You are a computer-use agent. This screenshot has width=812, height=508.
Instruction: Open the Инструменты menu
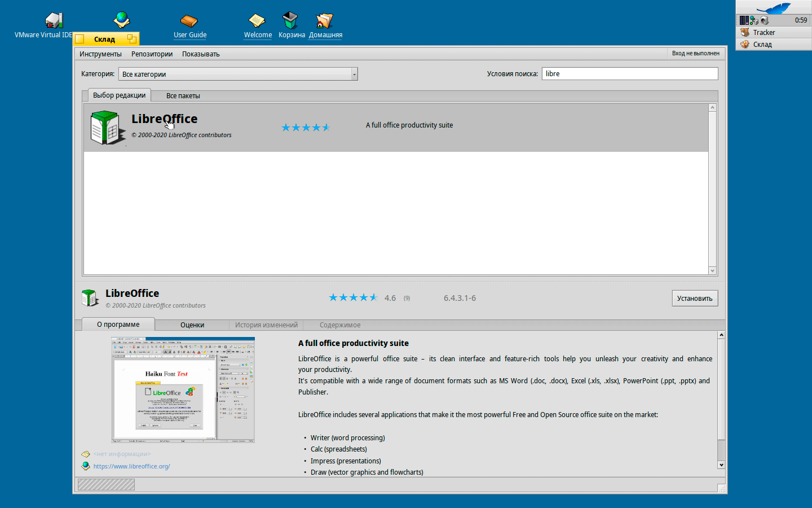[100, 54]
